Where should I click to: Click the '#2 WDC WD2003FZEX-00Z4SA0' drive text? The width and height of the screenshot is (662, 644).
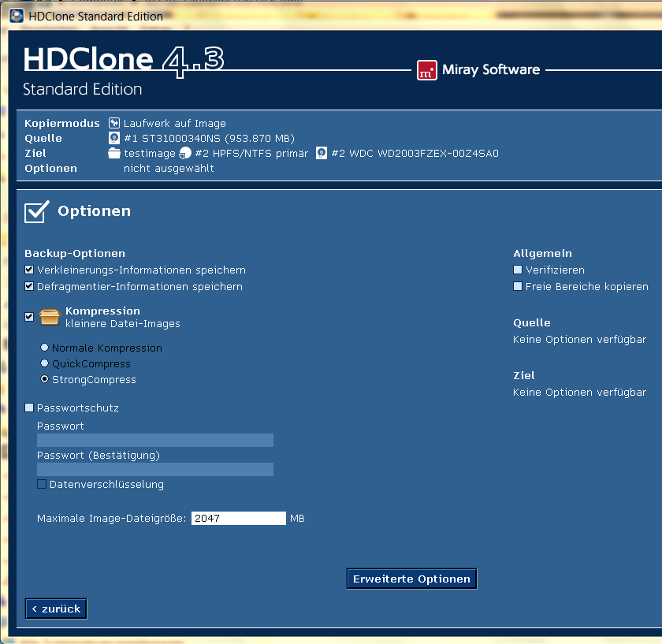pyautogui.click(x=415, y=153)
